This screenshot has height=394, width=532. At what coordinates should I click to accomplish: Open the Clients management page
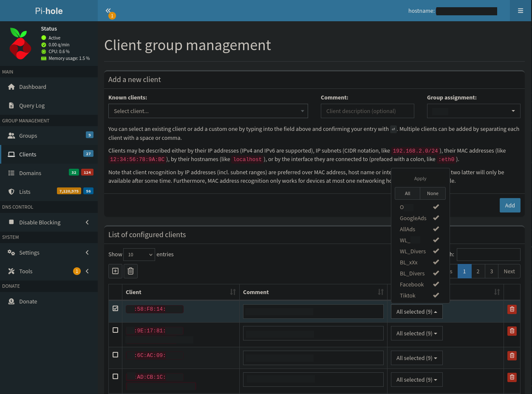(49, 154)
